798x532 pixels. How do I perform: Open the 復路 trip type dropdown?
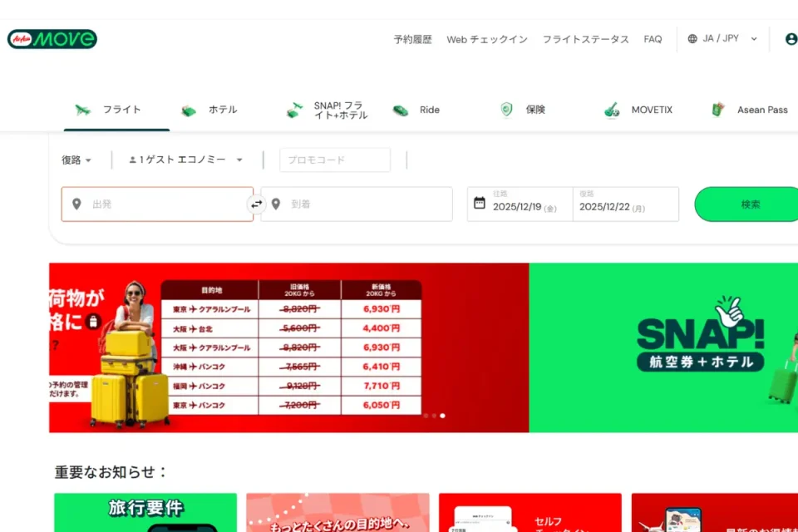76,160
